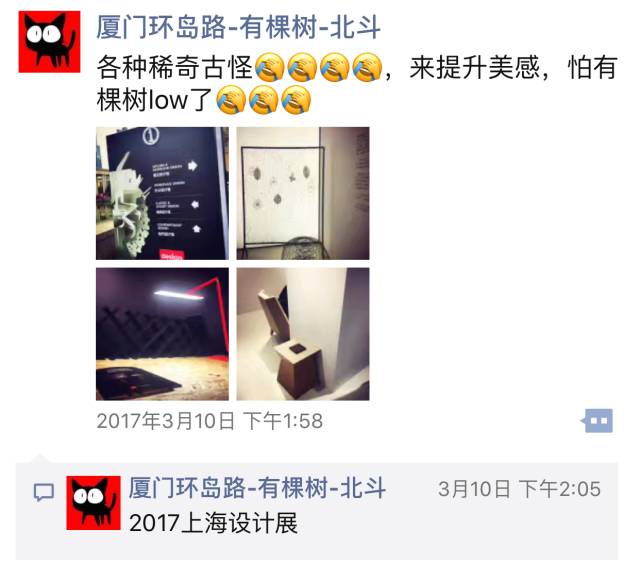Open the profile link 厦门环岛路-有棵树-北斗 at top
Screen dimensions: 640x563
pyautogui.click(x=238, y=27)
